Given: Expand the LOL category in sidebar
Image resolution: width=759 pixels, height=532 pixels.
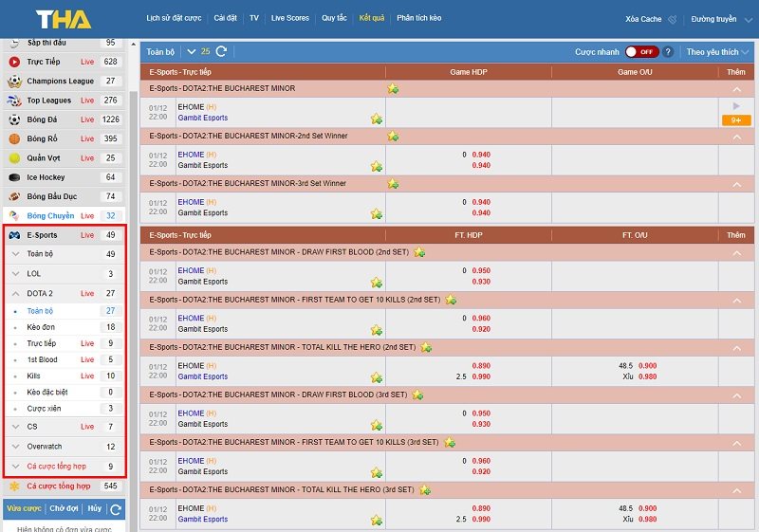Looking at the screenshot, I should tap(15, 274).
